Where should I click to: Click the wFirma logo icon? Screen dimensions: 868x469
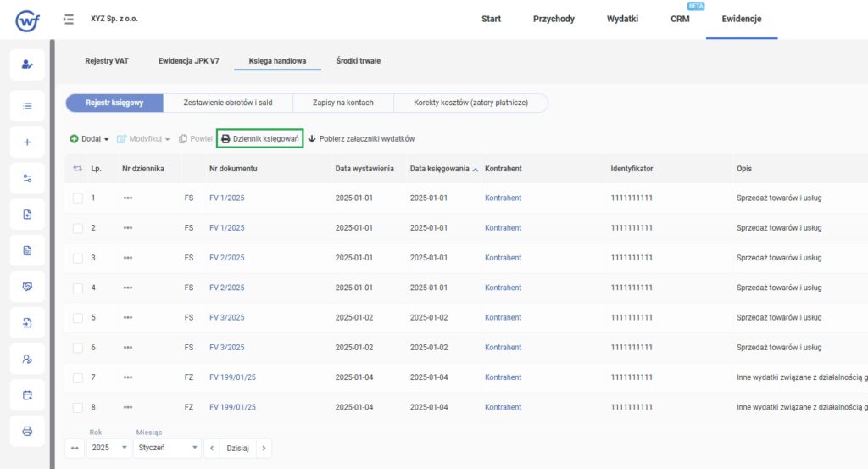pos(28,20)
